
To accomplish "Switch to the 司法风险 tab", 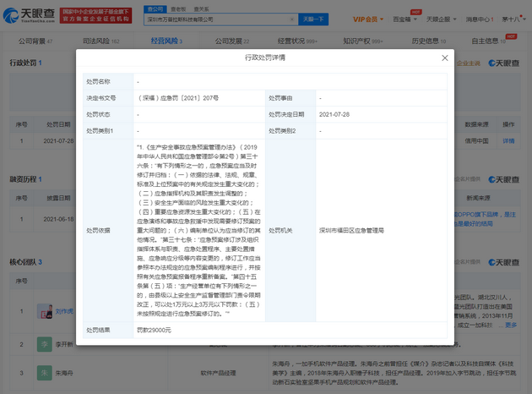I will tap(100, 41).
